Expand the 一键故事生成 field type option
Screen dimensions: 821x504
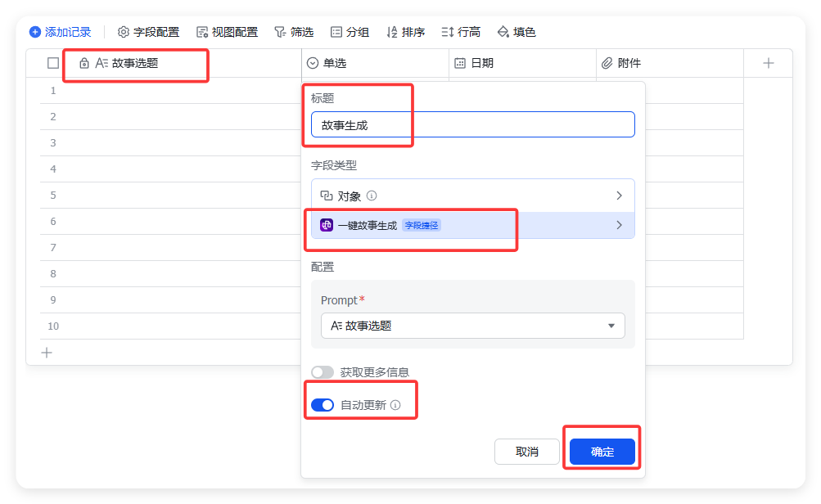tap(619, 225)
